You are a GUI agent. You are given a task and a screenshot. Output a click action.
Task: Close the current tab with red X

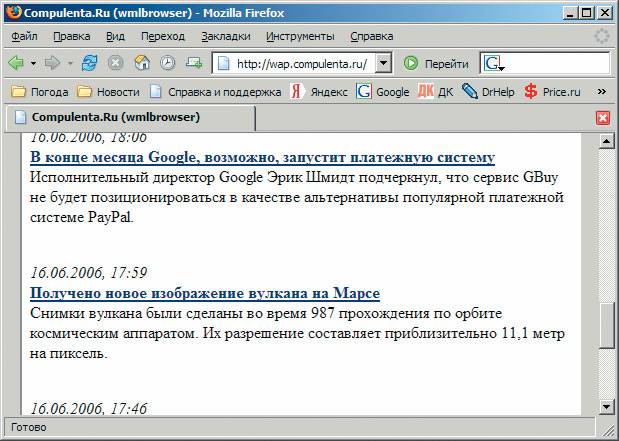coord(602,118)
